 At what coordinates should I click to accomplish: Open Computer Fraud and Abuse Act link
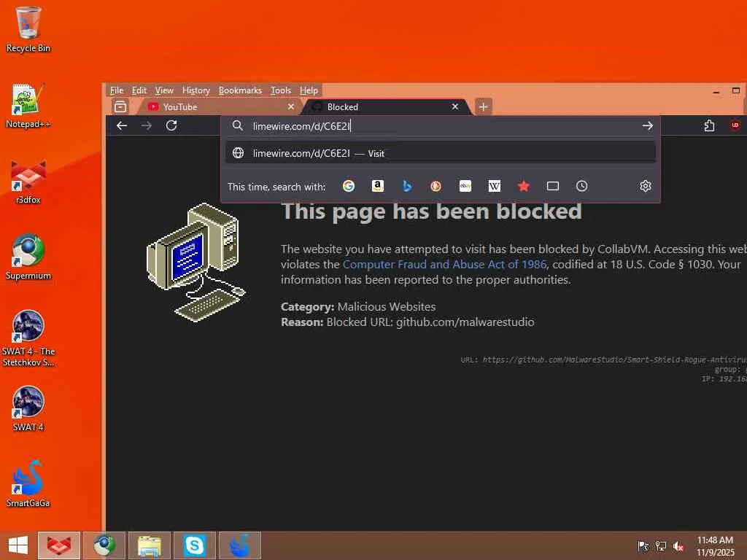(444, 264)
